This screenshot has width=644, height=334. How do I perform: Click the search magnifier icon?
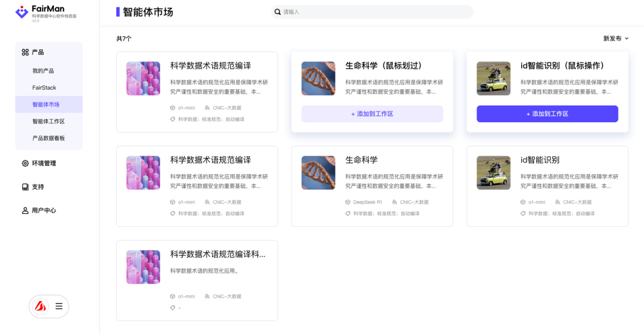(278, 12)
